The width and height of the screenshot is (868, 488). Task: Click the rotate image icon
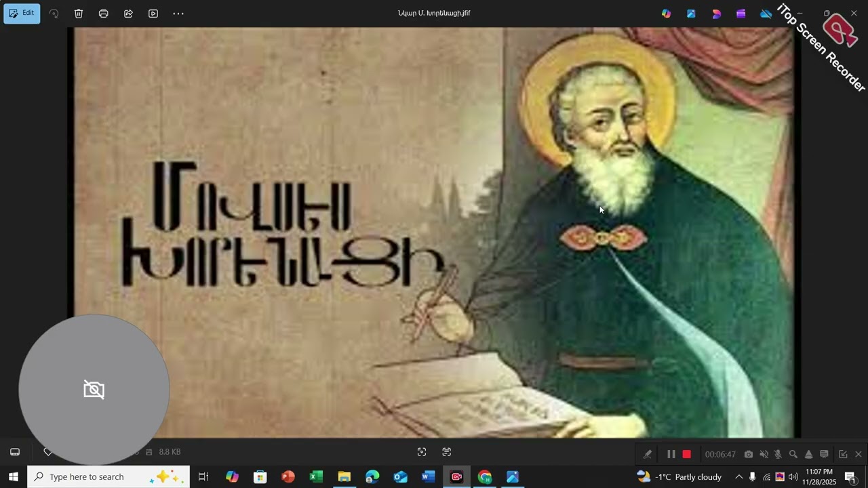54,14
